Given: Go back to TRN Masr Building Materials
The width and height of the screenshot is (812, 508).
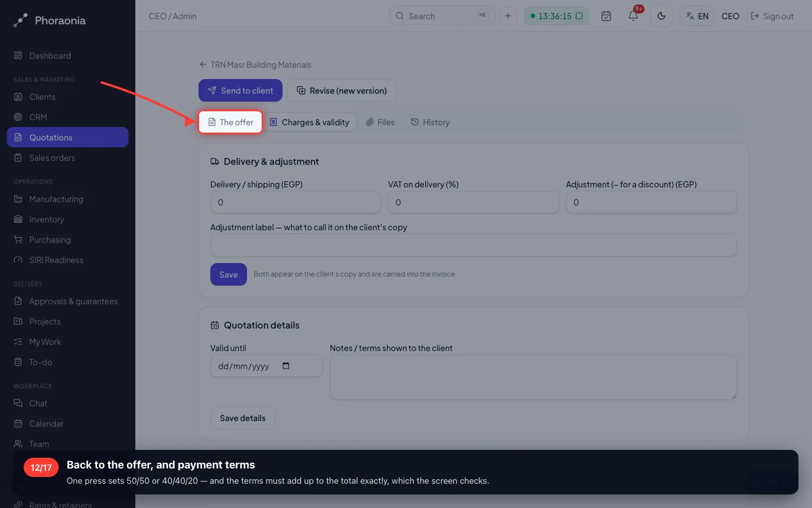Looking at the screenshot, I should tap(255, 65).
